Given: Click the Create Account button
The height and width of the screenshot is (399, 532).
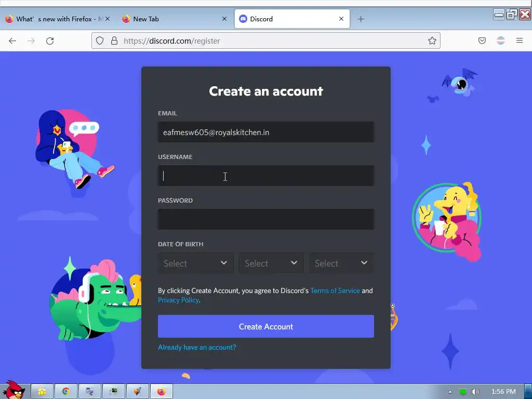Looking at the screenshot, I should 266,326.
